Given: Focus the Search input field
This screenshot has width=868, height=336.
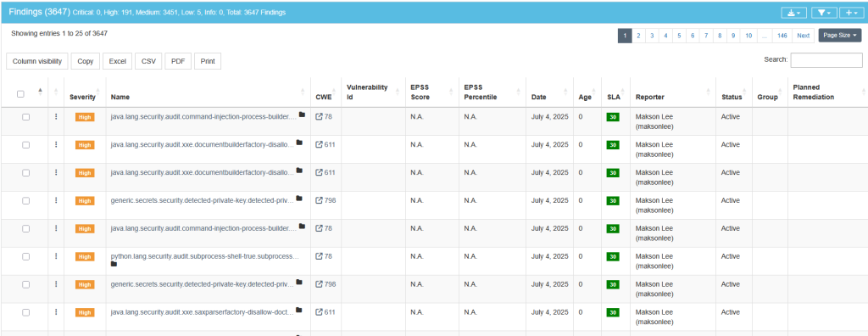Looking at the screenshot, I should point(826,60).
